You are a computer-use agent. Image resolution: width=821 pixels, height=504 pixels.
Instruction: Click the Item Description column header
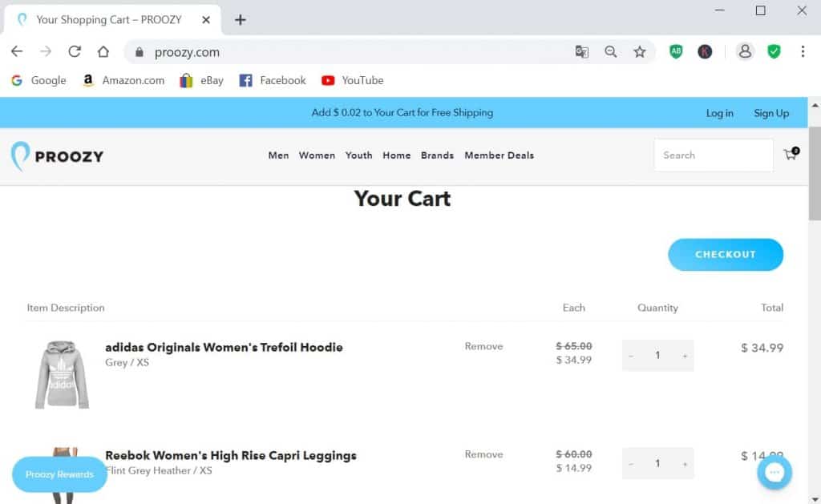tap(66, 308)
